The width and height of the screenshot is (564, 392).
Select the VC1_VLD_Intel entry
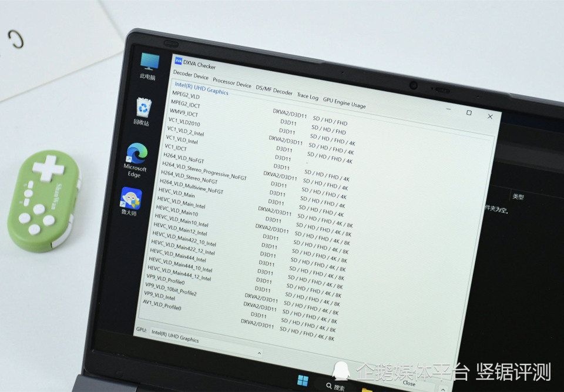[182, 139]
